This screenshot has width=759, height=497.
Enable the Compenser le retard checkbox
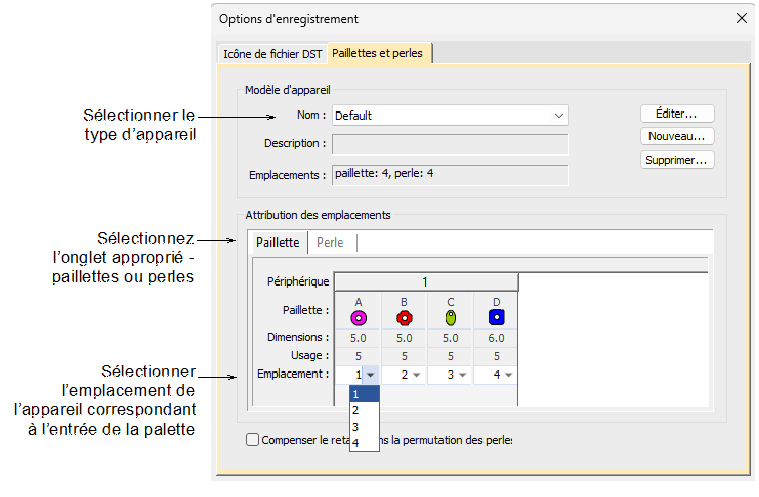pyautogui.click(x=252, y=439)
